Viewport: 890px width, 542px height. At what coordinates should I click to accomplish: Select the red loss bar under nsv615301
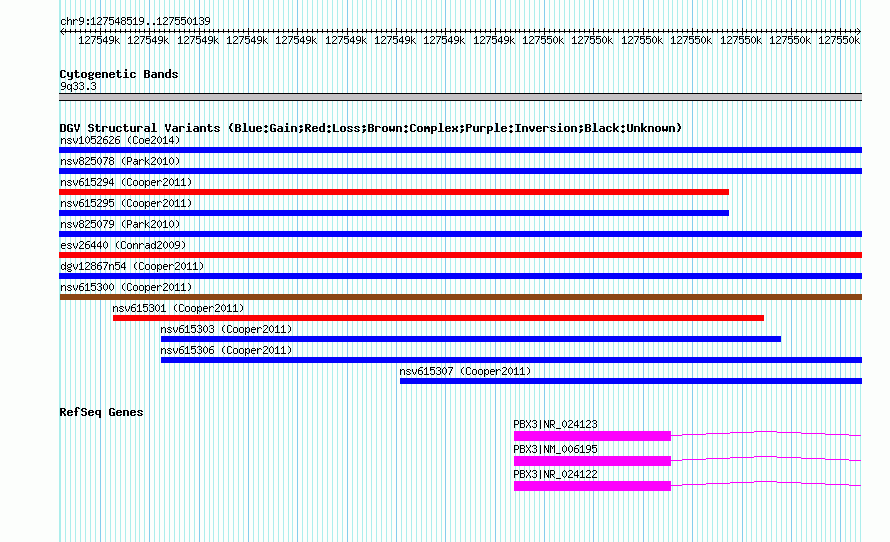(438, 318)
